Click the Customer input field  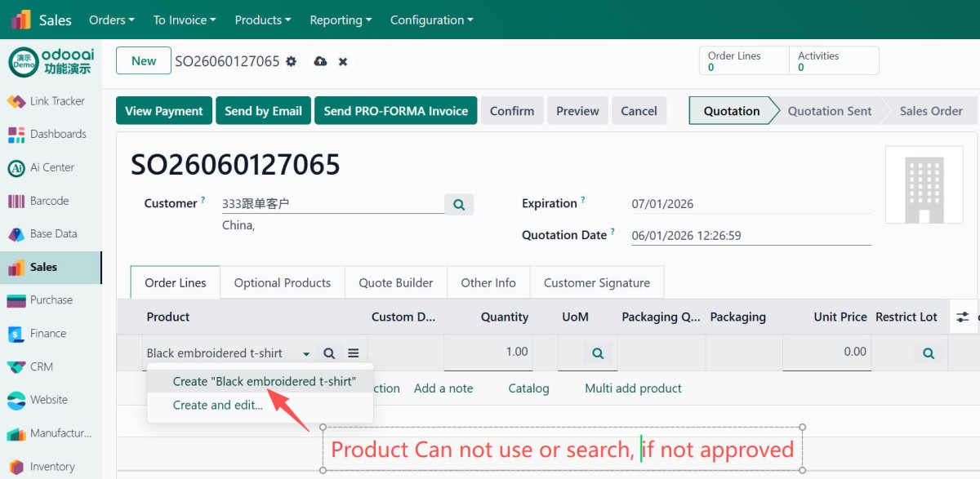pyautogui.click(x=332, y=204)
